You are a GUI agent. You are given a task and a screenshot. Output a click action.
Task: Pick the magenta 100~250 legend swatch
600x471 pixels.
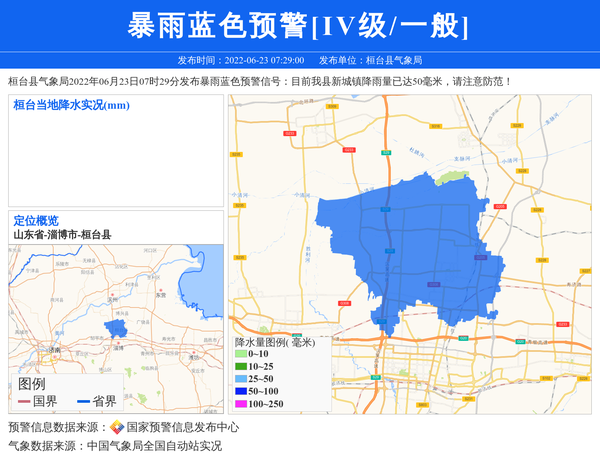pyautogui.click(x=241, y=404)
